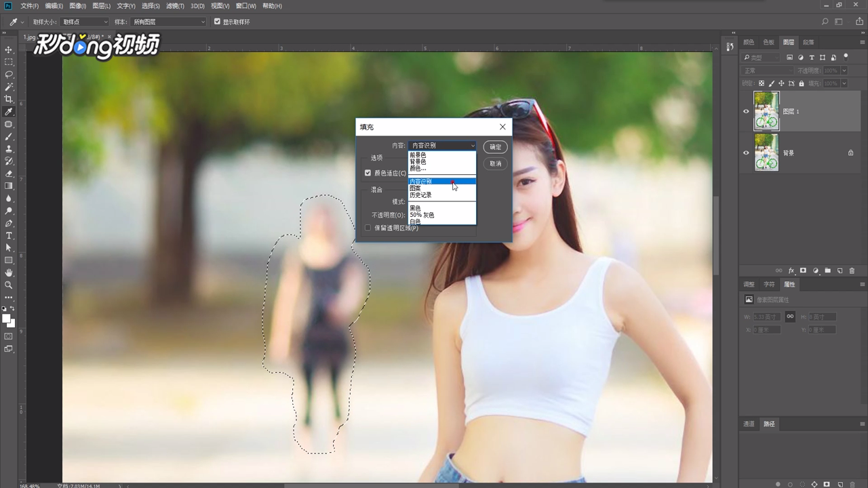Image resolution: width=868 pixels, height=488 pixels.
Task: Open the layer blend mode dropdown 正常
Action: (768, 70)
